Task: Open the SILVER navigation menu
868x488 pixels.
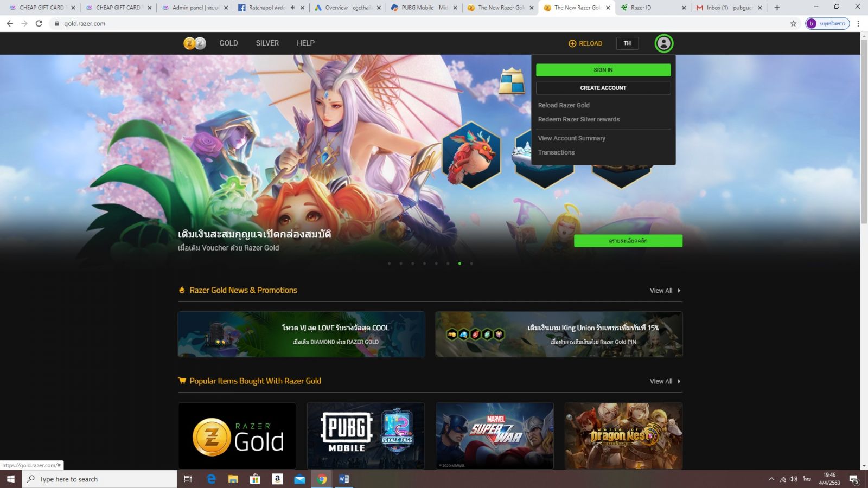Action: (x=267, y=43)
